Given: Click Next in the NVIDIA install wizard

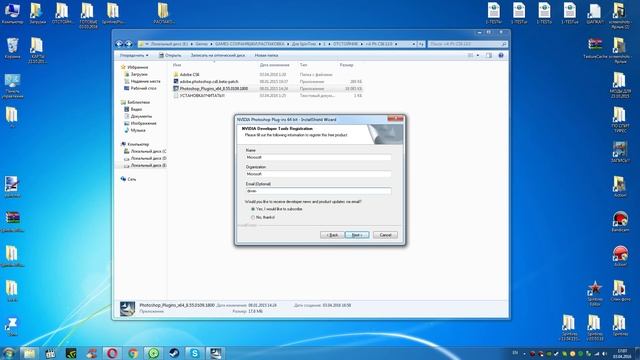Looking at the screenshot, I should point(357,235).
